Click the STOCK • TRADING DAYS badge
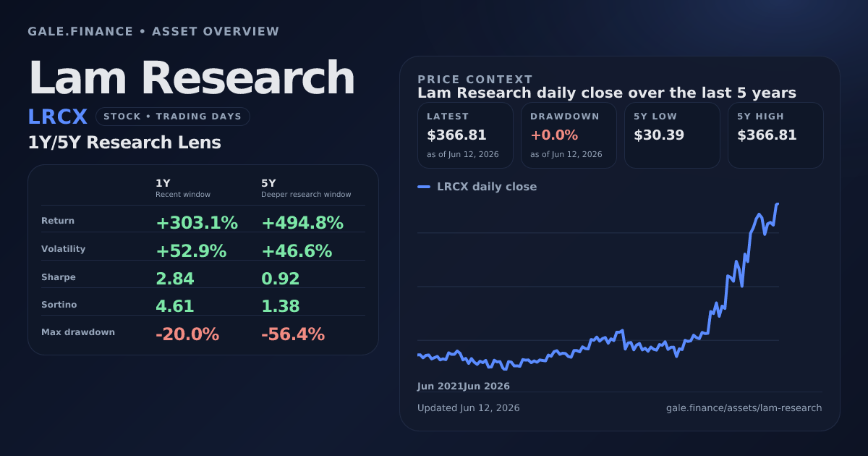868x456 pixels. coord(173,117)
